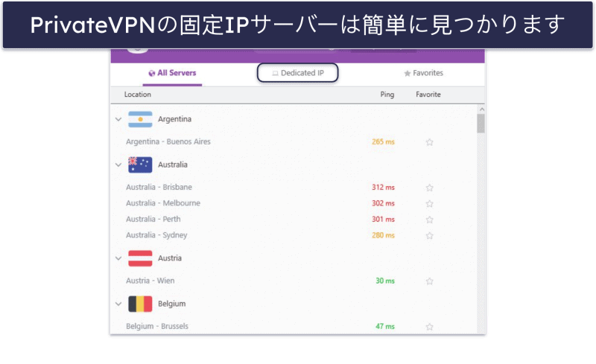Click the 280 ms ping value
The height and width of the screenshot is (364, 596).
tap(383, 235)
